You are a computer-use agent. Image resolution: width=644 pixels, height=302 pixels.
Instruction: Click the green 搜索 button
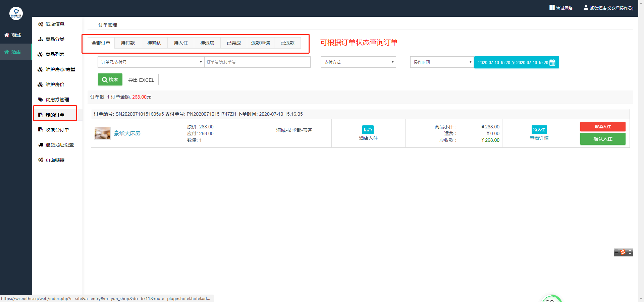110,80
